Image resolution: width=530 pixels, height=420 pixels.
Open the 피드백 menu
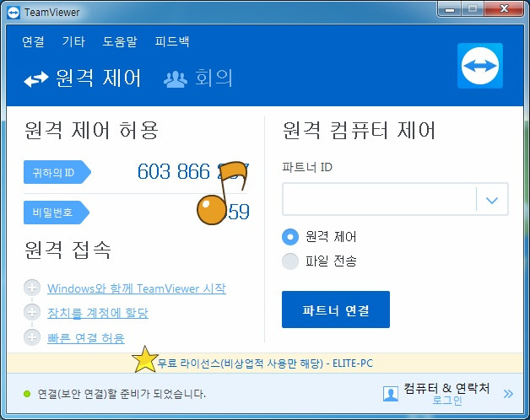pos(172,41)
